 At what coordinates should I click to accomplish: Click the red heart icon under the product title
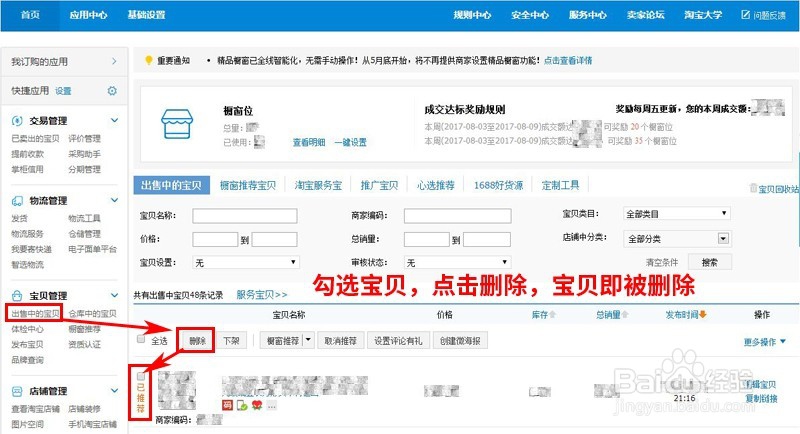click(x=257, y=405)
